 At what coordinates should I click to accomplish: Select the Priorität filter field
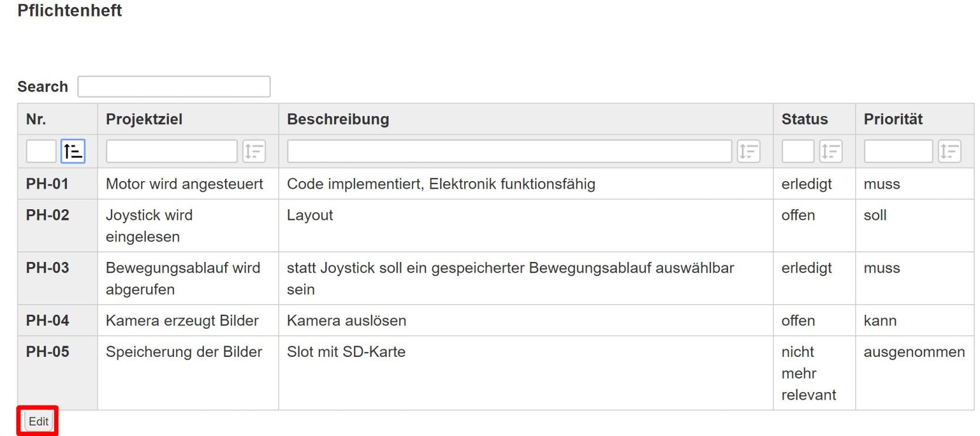coord(897,151)
